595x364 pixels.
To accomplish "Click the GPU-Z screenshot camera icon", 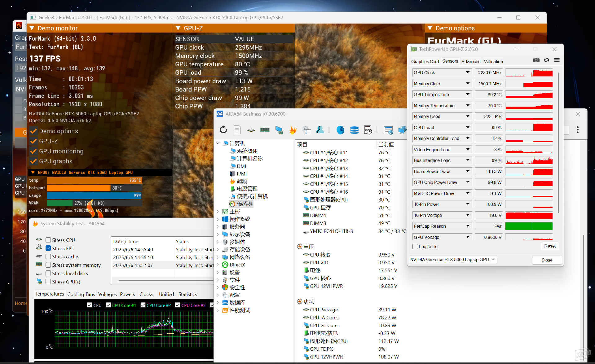I will click(x=536, y=60).
